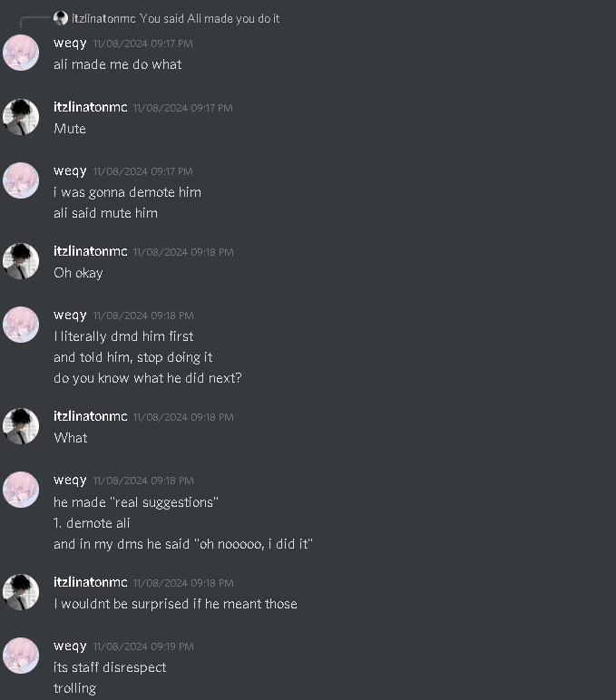The image size is (616, 700).
Task: Click username weqy above 'its staff disrespect'
Action: [x=70, y=646]
